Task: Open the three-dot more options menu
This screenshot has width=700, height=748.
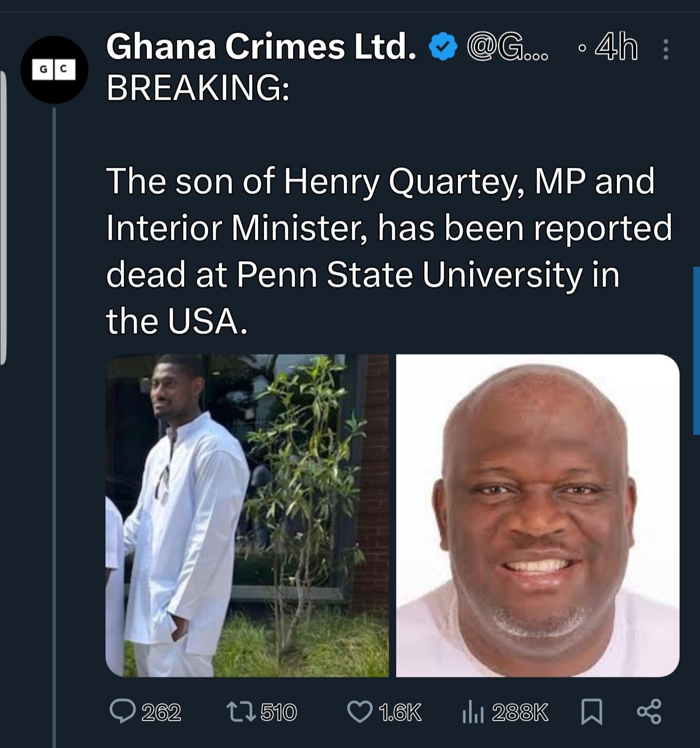Action: pyautogui.click(x=667, y=47)
